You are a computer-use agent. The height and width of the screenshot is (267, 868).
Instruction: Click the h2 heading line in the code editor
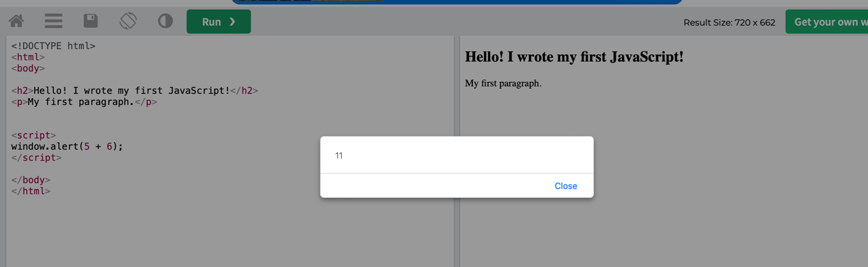click(135, 90)
